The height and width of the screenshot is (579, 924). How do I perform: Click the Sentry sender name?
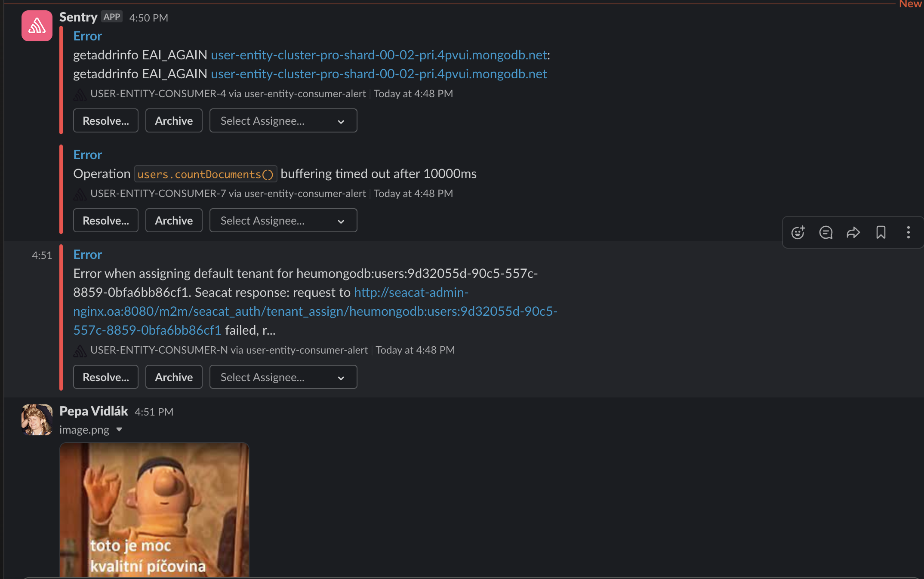point(78,17)
